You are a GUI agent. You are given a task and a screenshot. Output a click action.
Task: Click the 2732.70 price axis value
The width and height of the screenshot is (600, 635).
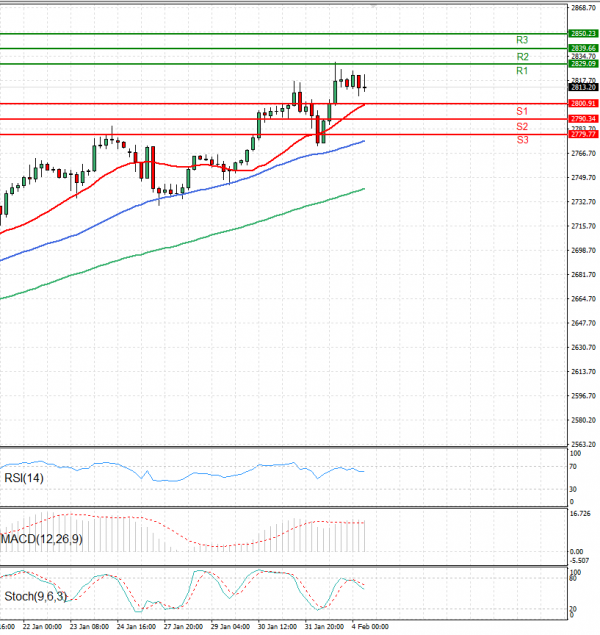pyautogui.click(x=583, y=202)
